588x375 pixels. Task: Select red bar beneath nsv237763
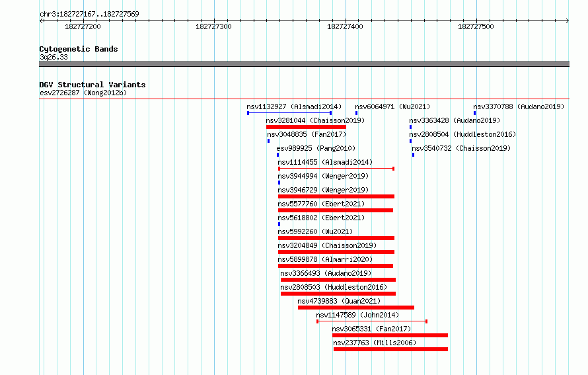(x=390, y=349)
